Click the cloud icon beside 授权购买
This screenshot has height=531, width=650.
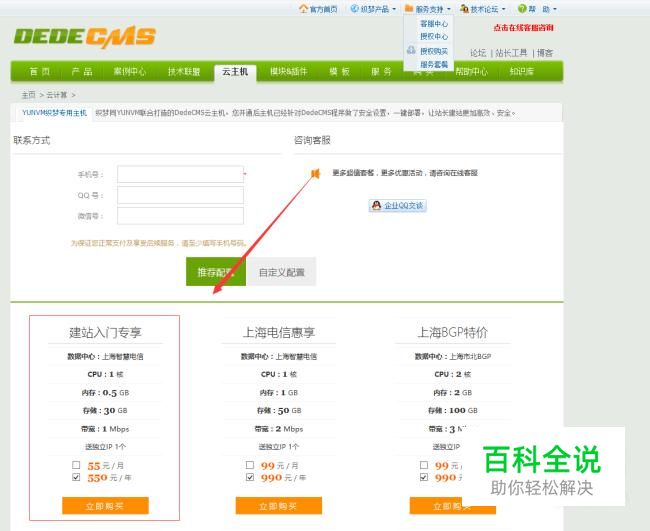tap(411, 50)
